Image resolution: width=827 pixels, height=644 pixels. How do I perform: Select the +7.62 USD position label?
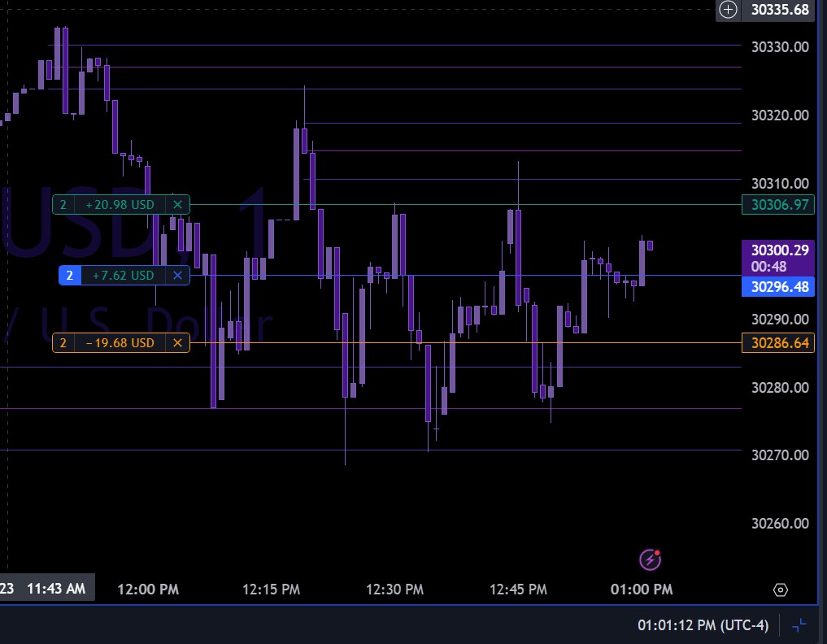tap(124, 276)
